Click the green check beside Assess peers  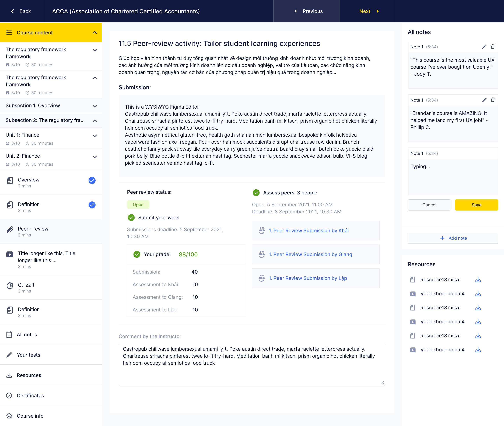pyautogui.click(x=256, y=193)
